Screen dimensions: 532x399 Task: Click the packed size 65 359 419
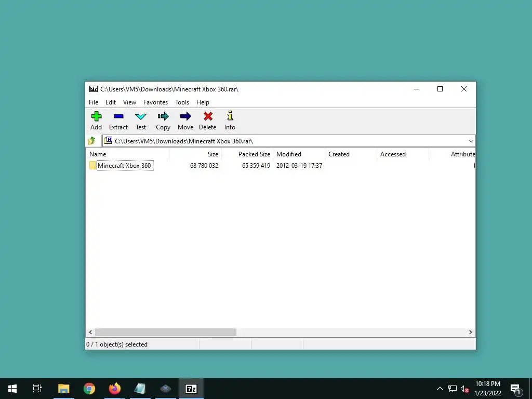[x=256, y=166]
